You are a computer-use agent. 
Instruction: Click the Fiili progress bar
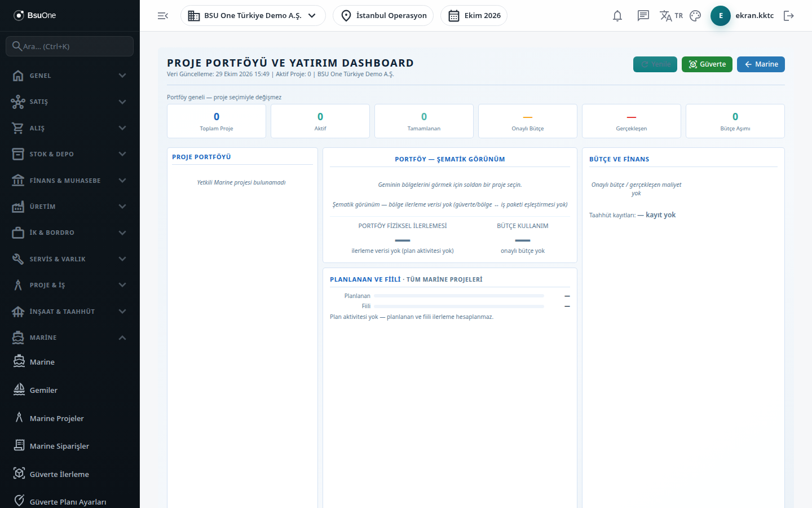[459, 306]
